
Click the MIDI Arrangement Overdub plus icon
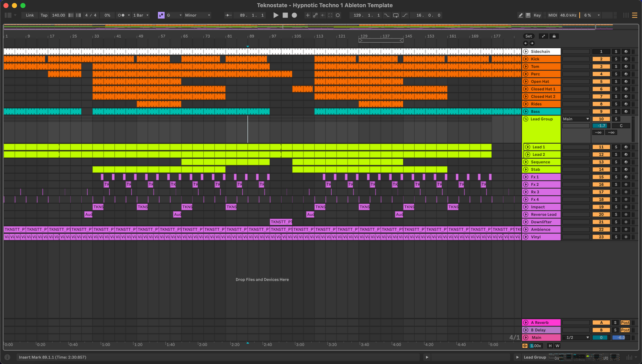click(307, 15)
